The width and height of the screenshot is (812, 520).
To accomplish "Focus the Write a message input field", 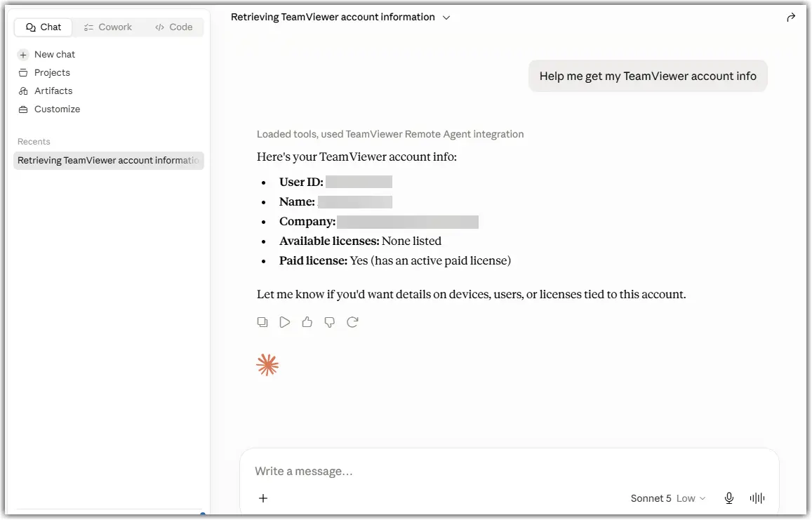I will (x=510, y=472).
